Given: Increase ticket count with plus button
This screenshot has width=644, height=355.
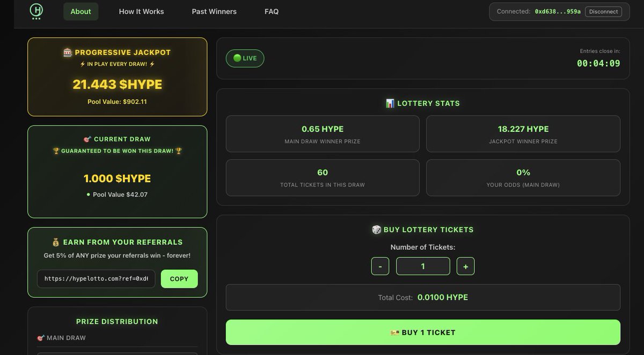Looking at the screenshot, I should [x=465, y=266].
